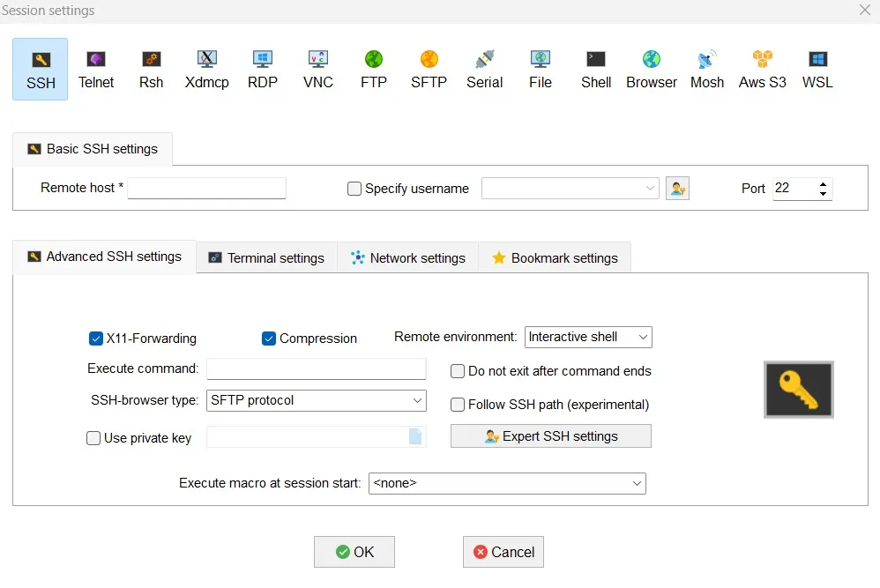The width and height of the screenshot is (880, 588).
Task: Pick the WSL session icon
Action: pos(817,69)
